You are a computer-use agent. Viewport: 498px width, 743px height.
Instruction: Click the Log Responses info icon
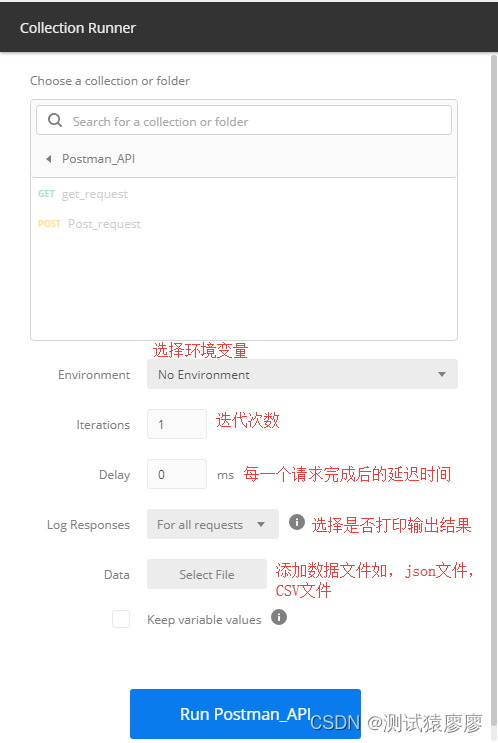[x=297, y=522]
